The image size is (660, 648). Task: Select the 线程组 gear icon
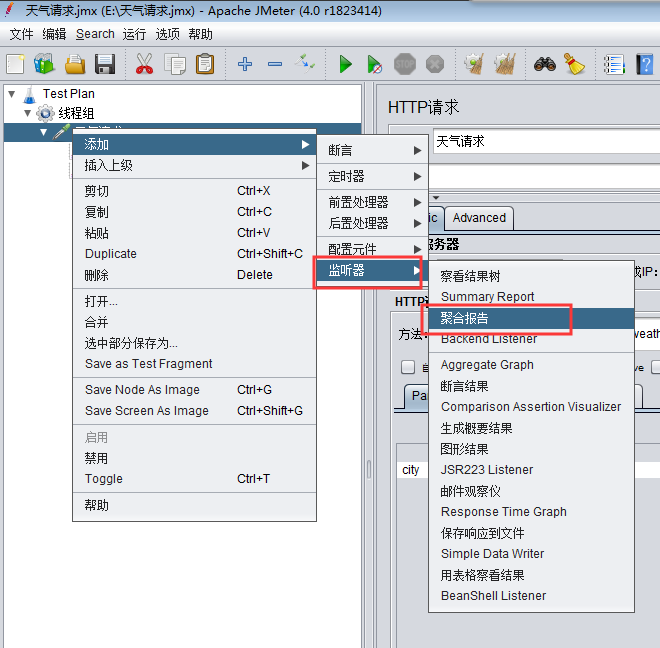tap(45, 113)
